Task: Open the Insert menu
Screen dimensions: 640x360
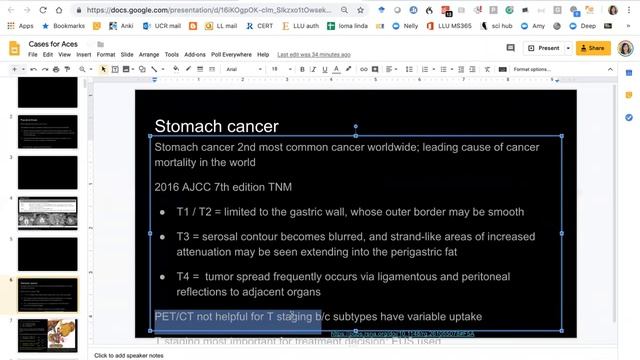Action: click(x=83, y=55)
